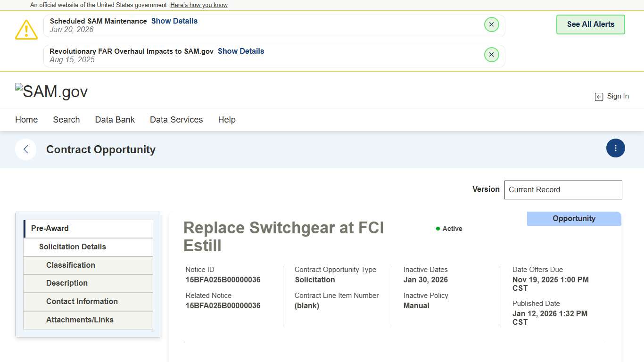Open the three-dot actions menu
Screen dimensions: 644x362
coord(615,148)
